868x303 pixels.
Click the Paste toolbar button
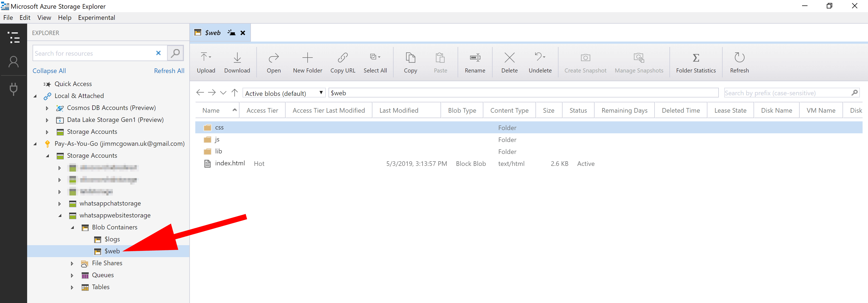(x=441, y=63)
